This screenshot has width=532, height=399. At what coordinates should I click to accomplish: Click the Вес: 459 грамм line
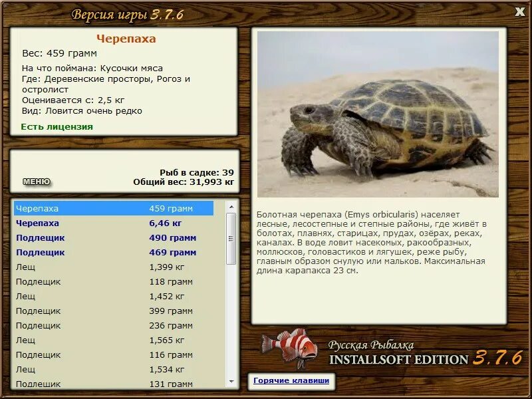coord(60,53)
